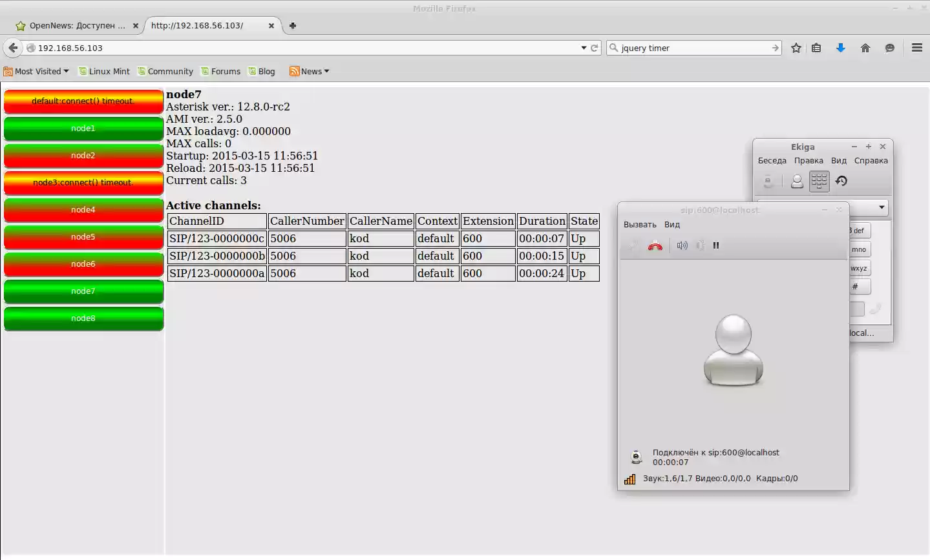Screen dimensions: 930x560
Task: Show the Ekiga contacts view
Action: click(x=796, y=181)
